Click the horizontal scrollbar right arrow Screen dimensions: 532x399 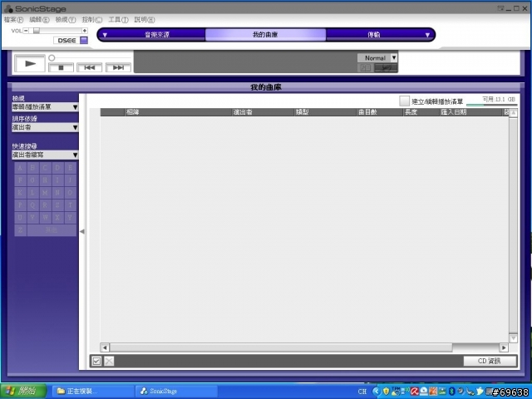505,347
